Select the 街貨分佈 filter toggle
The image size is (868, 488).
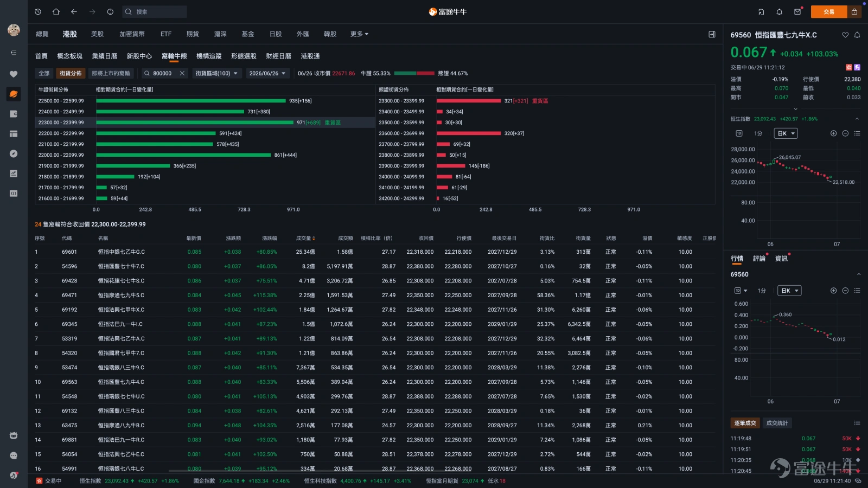(x=71, y=73)
